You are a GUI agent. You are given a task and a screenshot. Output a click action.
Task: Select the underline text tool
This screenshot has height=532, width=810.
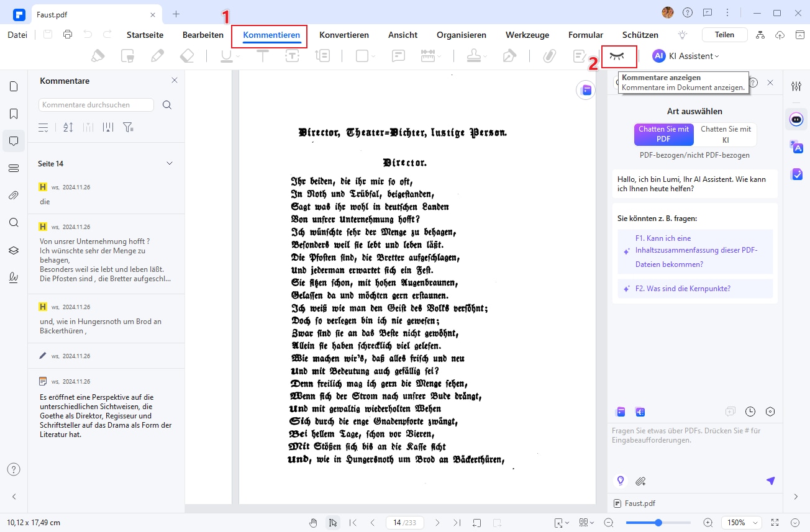[227, 56]
